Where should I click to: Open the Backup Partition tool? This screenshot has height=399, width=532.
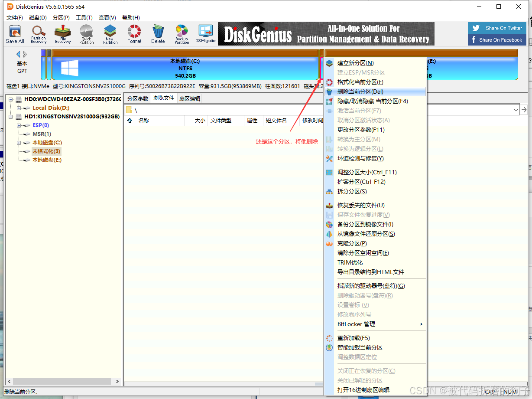click(182, 34)
